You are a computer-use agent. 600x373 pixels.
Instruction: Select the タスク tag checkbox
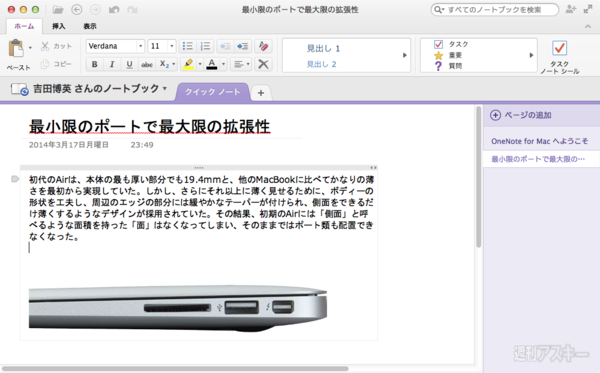click(x=439, y=44)
